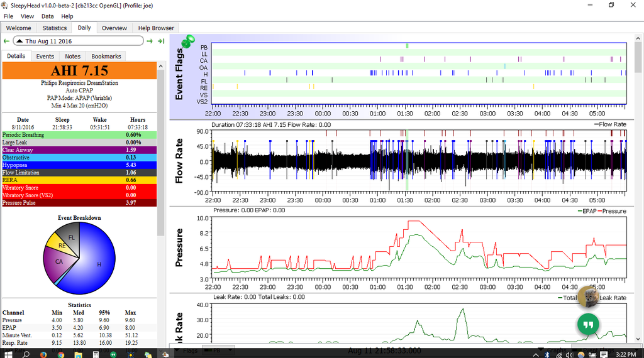The height and width of the screenshot is (358, 644).
Task: Open the View menu
Action: tap(27, 16)
